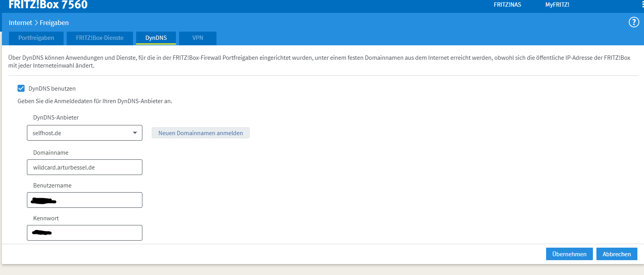Focus the Domainname input field
This screenshot has width=644, height=275.
click(85, 167)
